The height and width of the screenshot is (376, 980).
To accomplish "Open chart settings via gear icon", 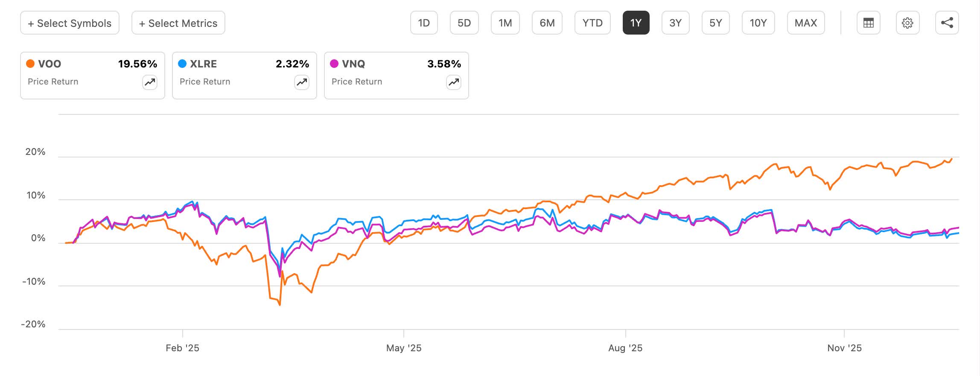I will tap(908, 23).
